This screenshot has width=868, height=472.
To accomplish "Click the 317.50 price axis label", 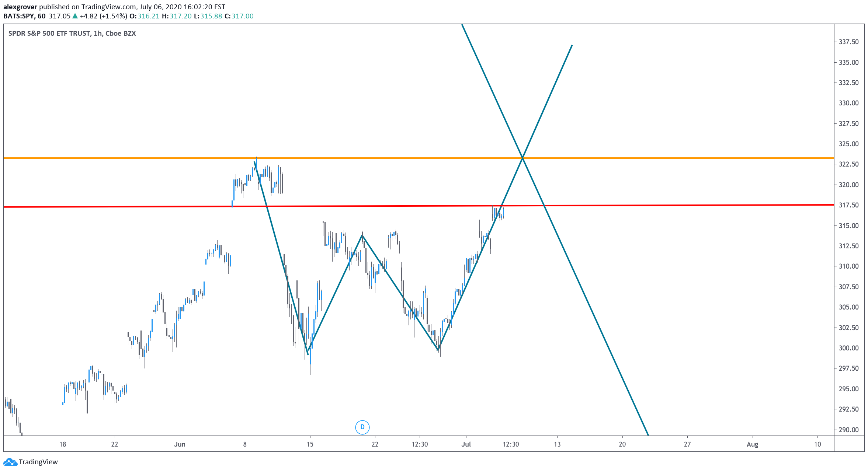I will point(848,205).
